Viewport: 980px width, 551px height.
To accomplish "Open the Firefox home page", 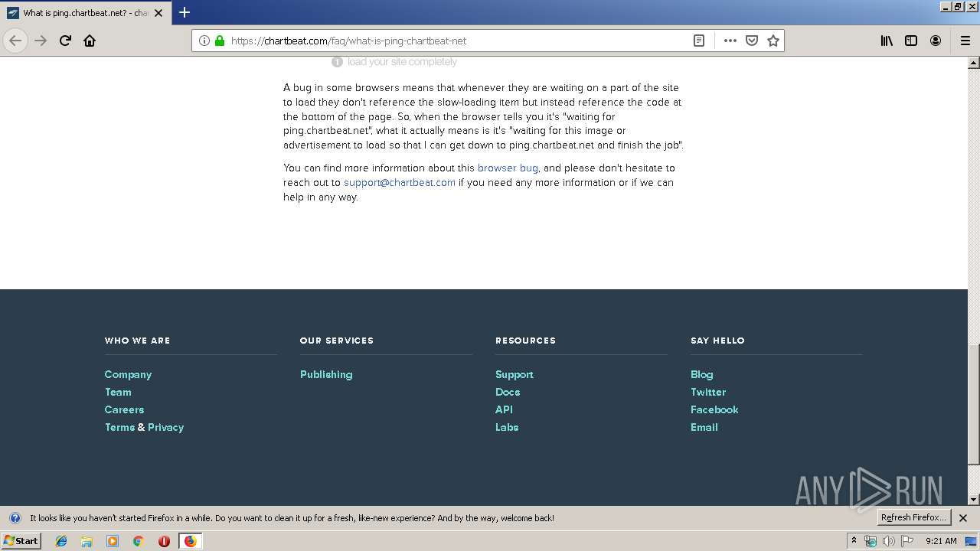I will tap(90, 41).
